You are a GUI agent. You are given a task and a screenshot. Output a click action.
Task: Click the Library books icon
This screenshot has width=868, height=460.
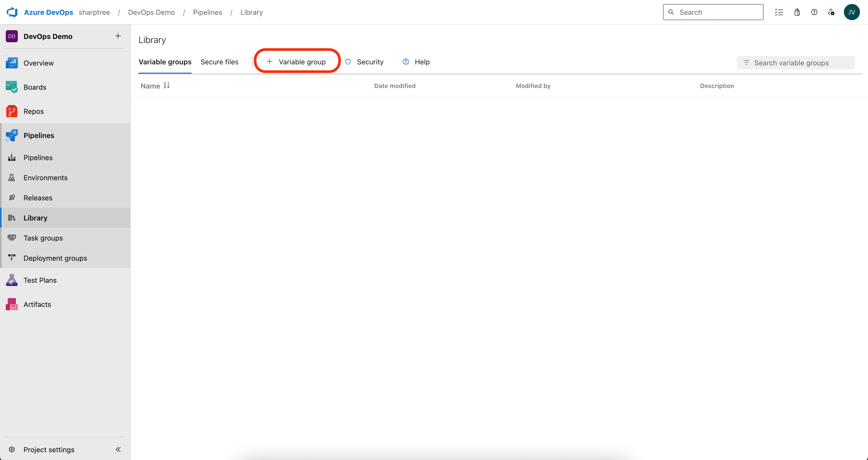[x=12, y=217]
